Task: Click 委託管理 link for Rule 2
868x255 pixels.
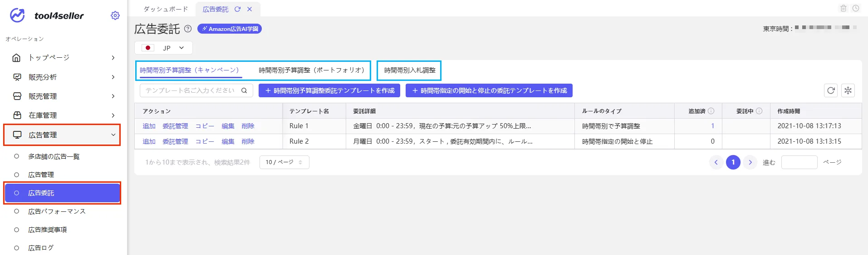Action: [x=175, y=141]
